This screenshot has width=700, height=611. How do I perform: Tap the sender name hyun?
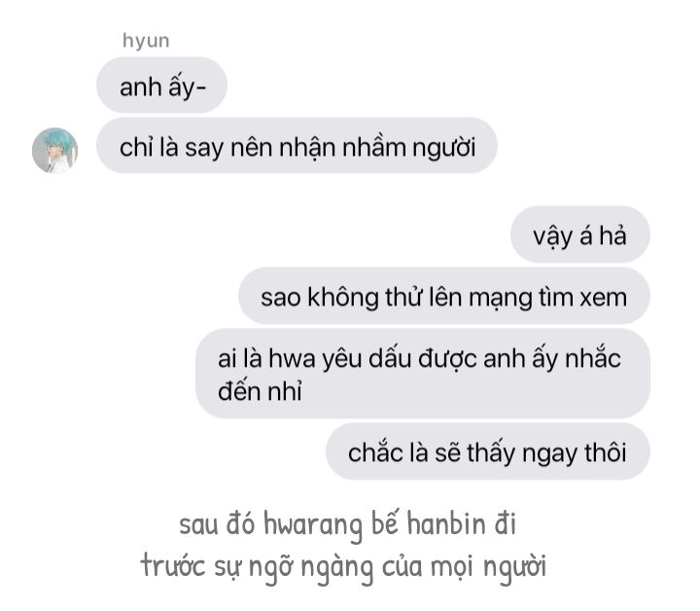pyautogui.click(x=146, y=41)
